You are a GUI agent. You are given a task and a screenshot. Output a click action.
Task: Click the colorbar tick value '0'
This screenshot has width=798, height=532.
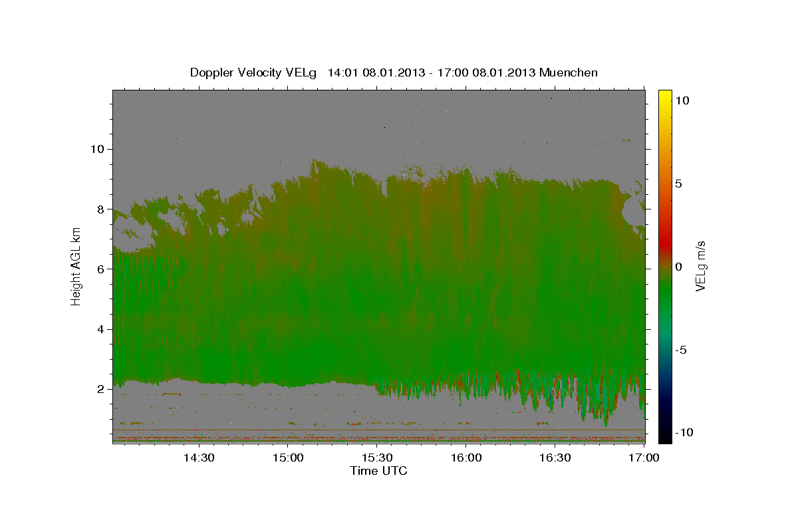pyautogui.click(x=678, y=267)
